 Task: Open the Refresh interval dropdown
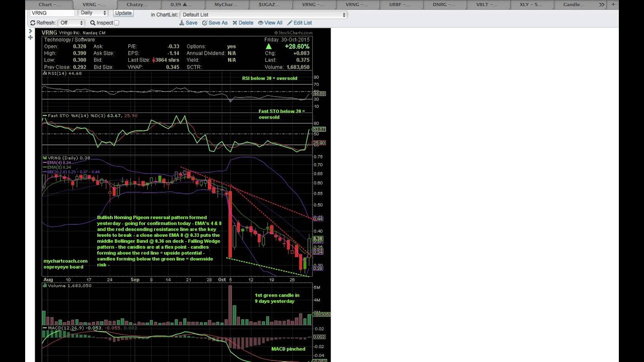click(71, 23)
